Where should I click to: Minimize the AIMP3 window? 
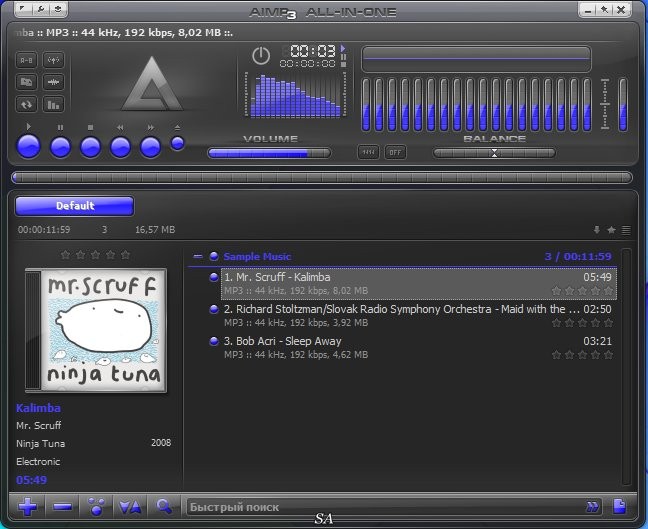coord(588,9)
